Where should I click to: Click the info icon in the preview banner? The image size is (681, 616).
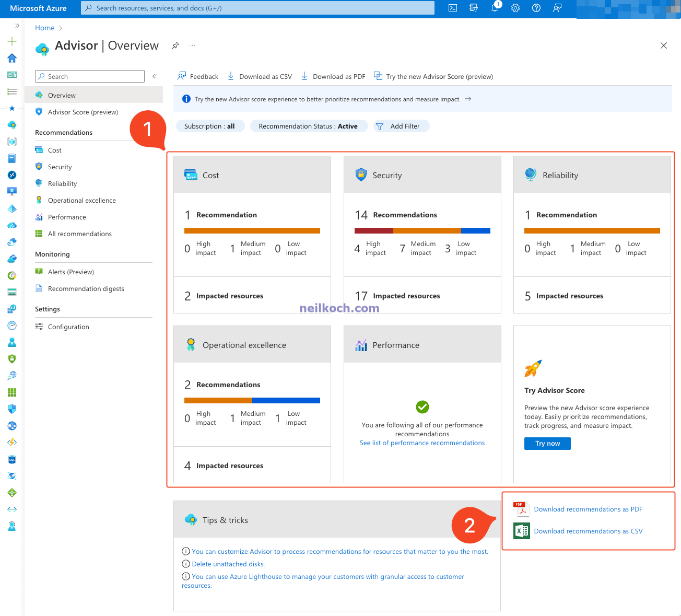pos(186,99)
